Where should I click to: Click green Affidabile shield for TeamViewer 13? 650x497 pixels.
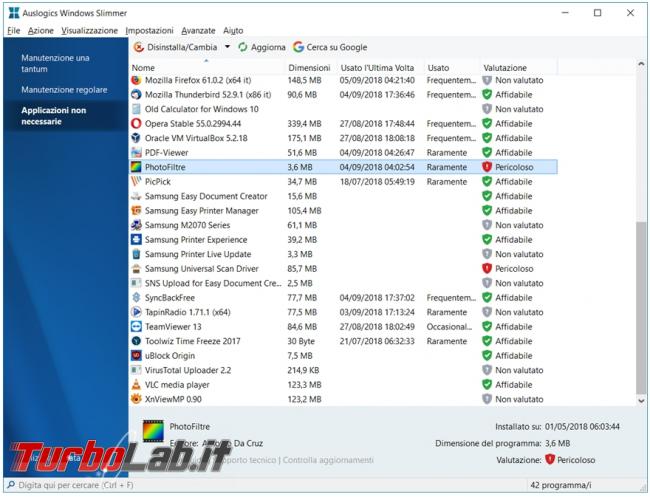[x=487, y=327]
